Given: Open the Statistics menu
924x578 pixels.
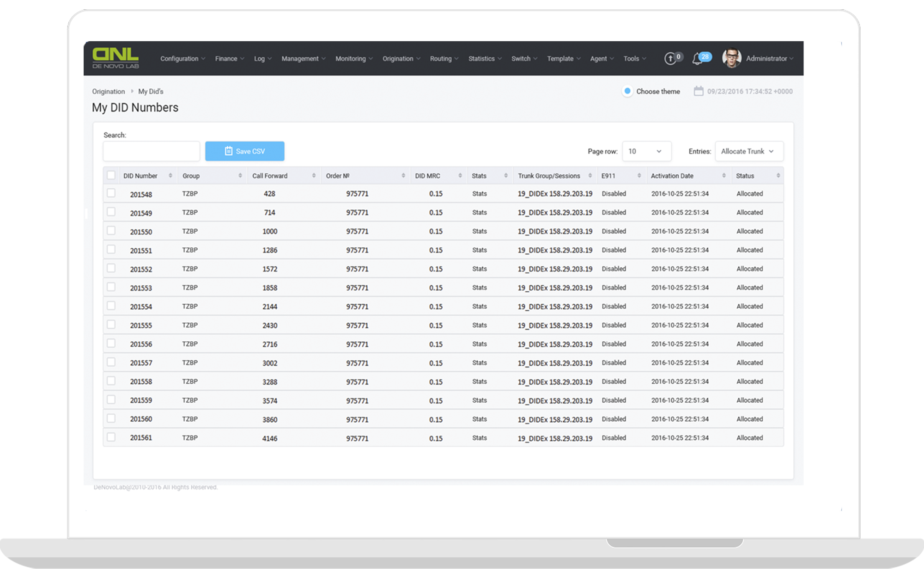Looking at the screenshot, I should click(x=485, y=59).
